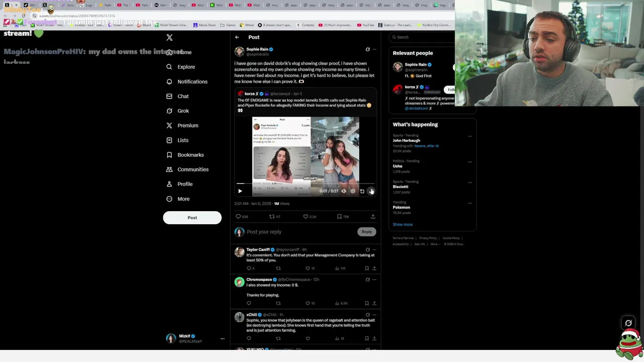Repost the main post
Image resolution: width=644 pixels, height=362 pixels.
pos(272,217)
